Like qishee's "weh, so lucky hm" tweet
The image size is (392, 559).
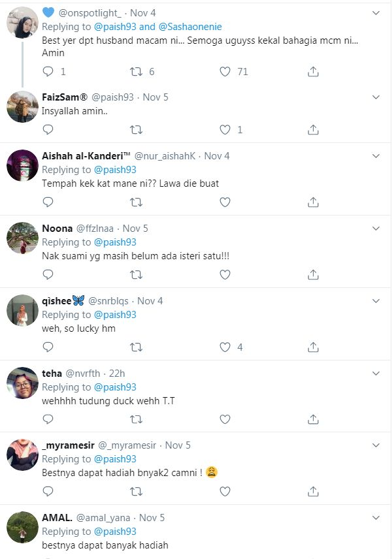point(225,347)
